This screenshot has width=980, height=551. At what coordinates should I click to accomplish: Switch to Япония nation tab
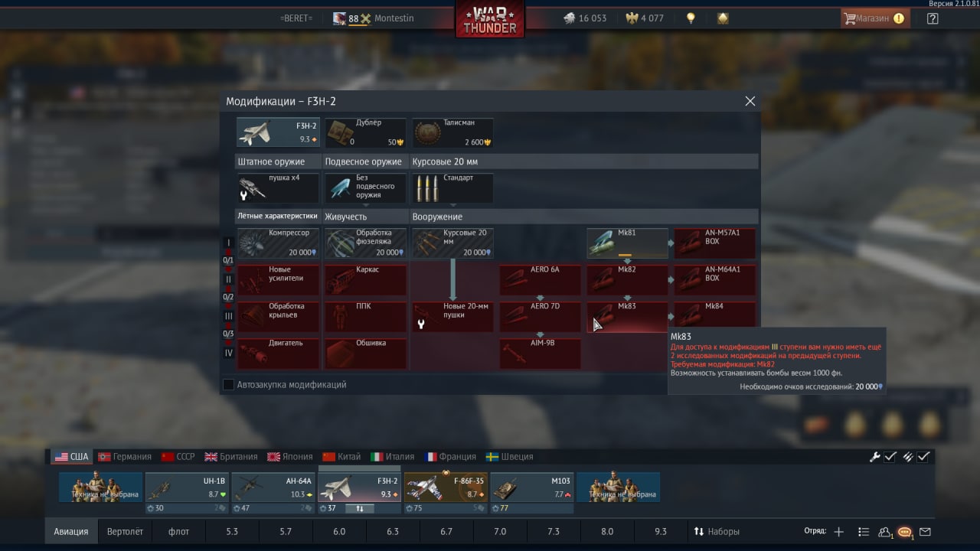click(289, 457)
